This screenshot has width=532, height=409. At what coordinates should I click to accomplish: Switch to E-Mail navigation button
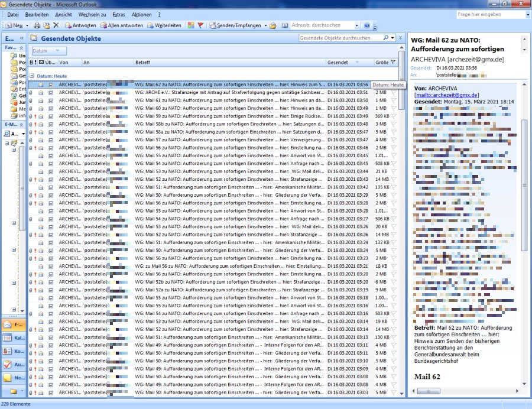(x=13, y=324)
